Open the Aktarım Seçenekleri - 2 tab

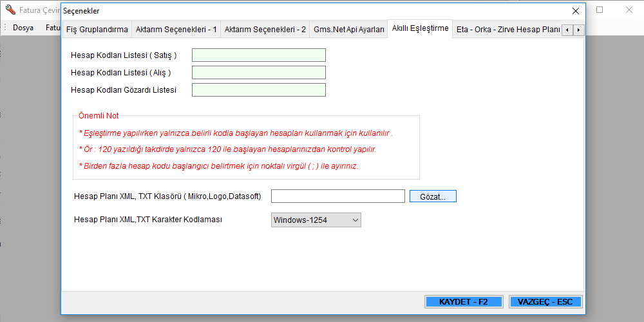pyautogui.click(x=265, y=30)
